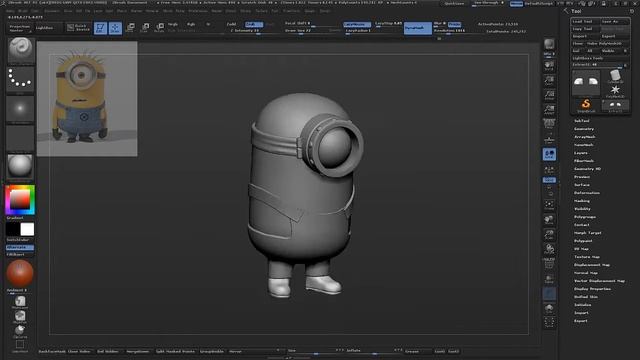Open the Document menu
The height and width of the screenshot is (360, 640).
51,11
